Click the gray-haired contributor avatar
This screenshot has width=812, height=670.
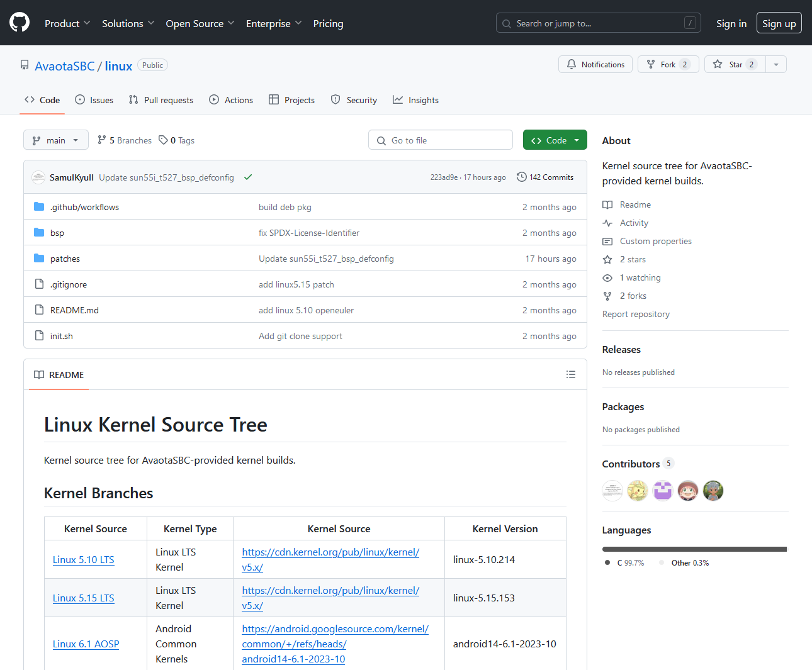tap(713, 491)
